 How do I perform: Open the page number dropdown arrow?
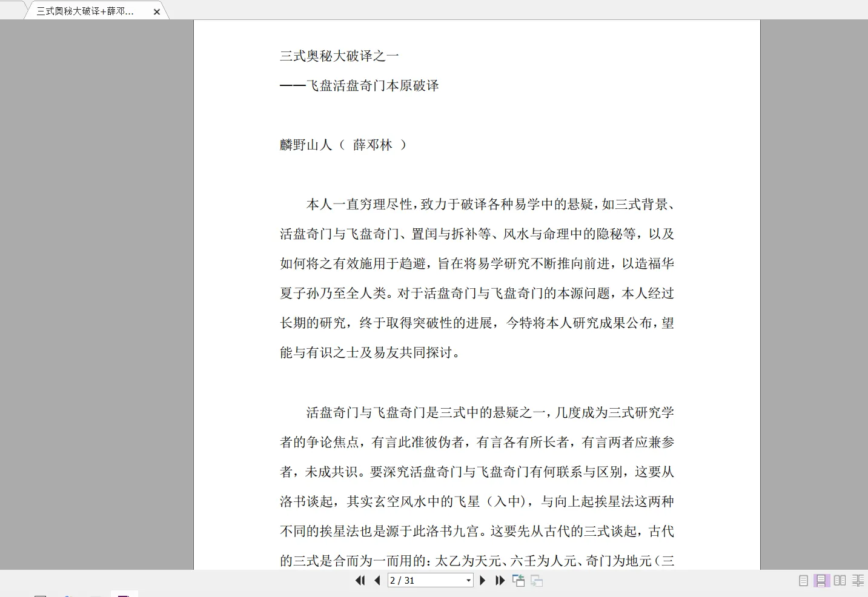[468, 581]
